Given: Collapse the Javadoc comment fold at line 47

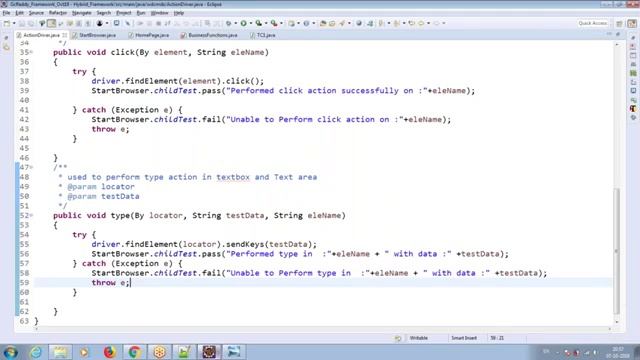Looking at the screenshot, I should pyautogui.click(x=31, y=167).
